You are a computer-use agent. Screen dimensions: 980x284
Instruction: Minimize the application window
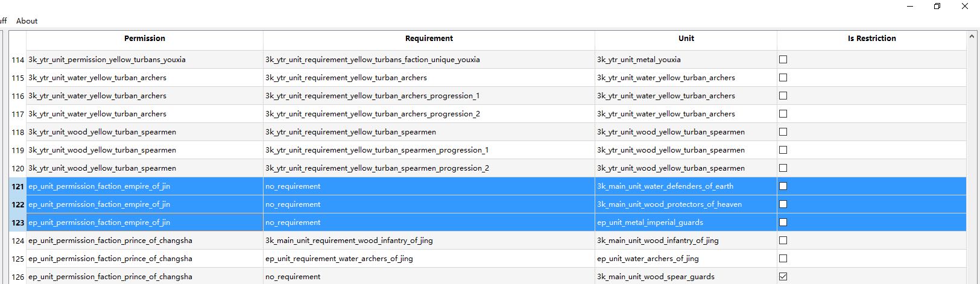(909, 7)
